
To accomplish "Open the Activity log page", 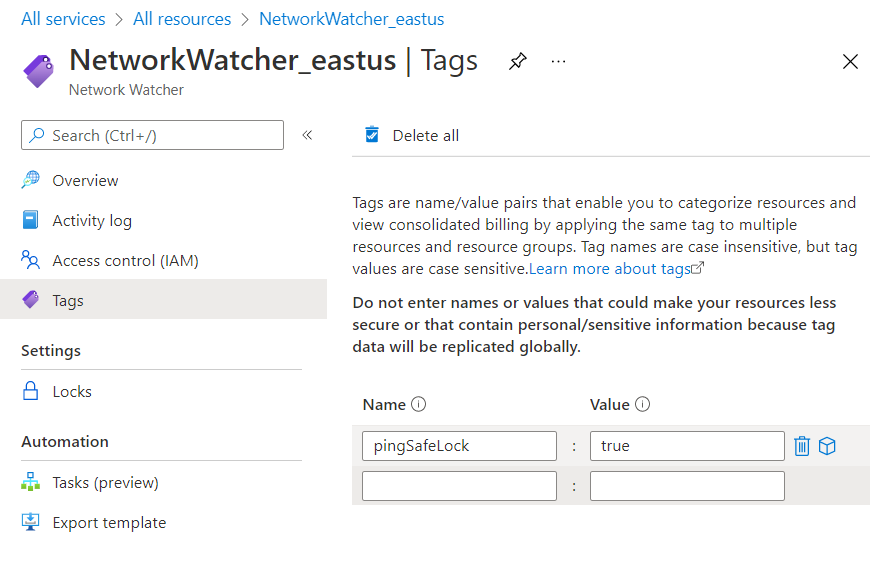I will tap(92, 221).
